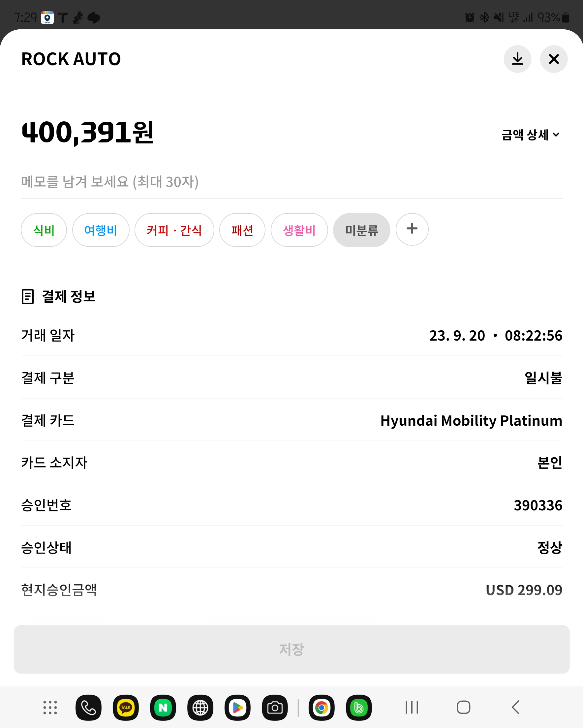
Task: Download the ROCK AUTO receipt
Action: (517, 59)
